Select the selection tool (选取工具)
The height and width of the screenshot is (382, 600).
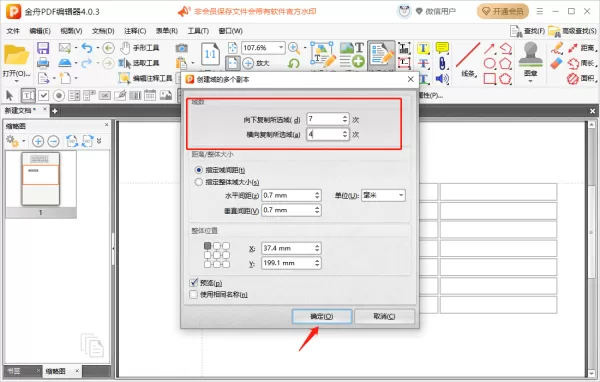point(139,63)
